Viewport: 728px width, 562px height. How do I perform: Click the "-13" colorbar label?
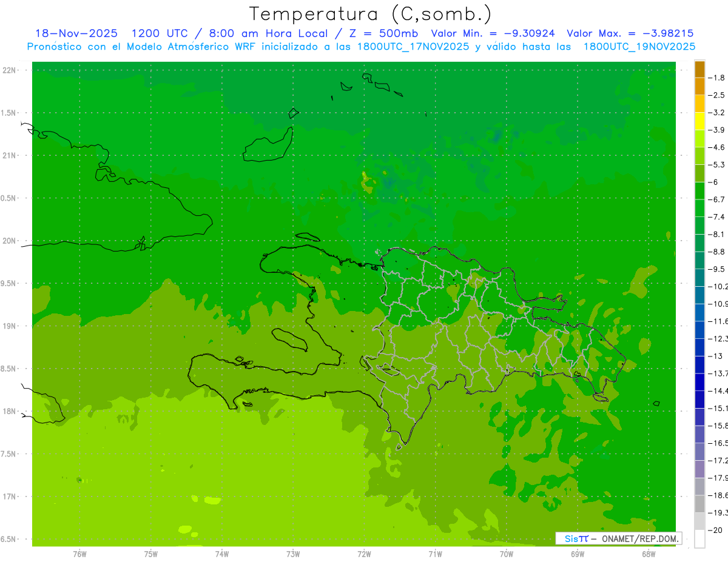715,356
